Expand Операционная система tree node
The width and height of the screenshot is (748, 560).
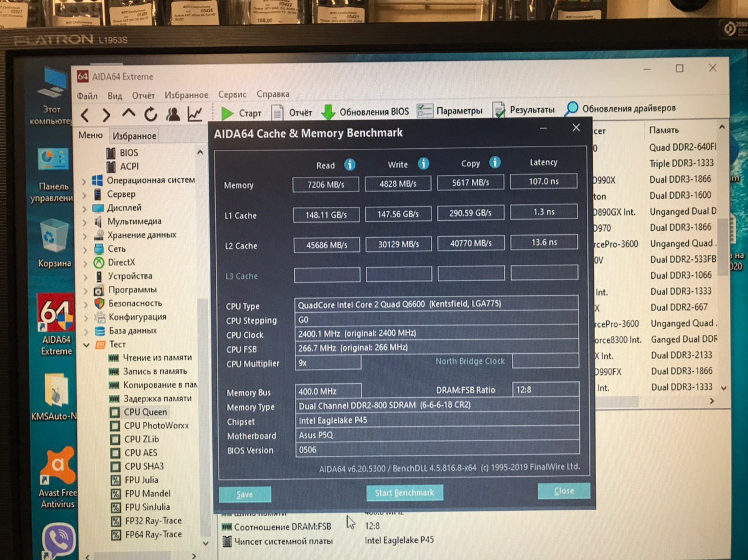coord(84,181)
